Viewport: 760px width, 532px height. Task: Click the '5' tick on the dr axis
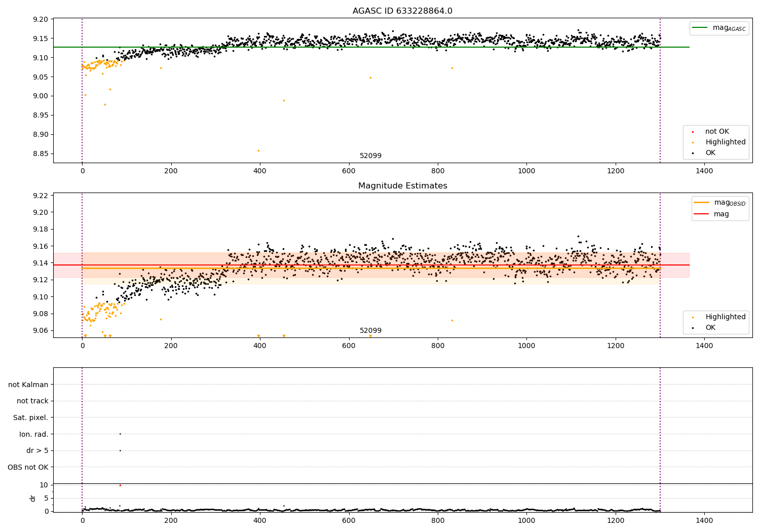point(46,498)
